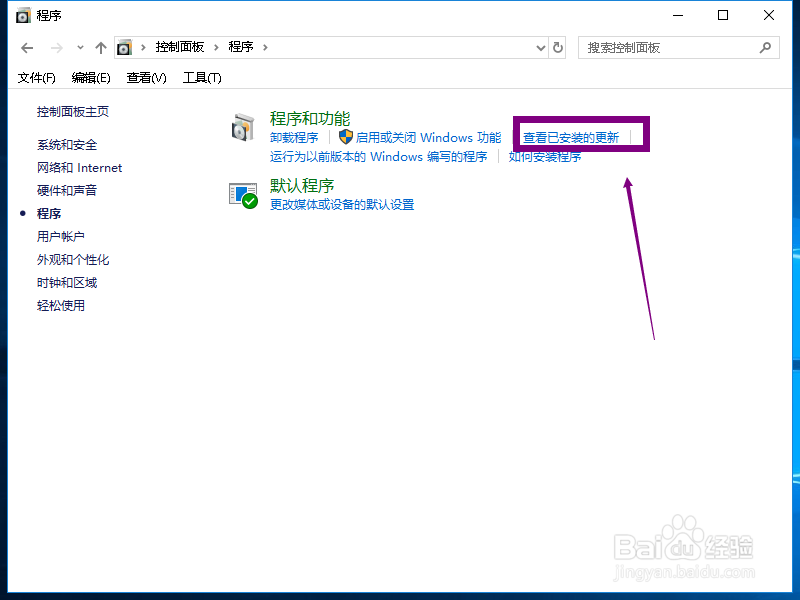This screenshot has height=600, width=800.
Task: Open the 文件 menu
Action: [x=36, y=77]
